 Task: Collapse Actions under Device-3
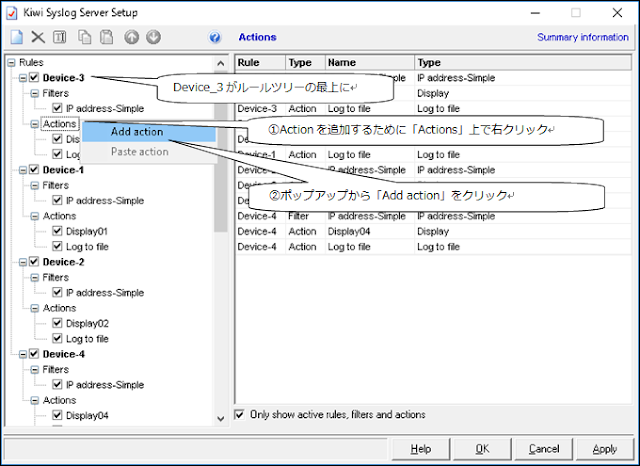pos(35,124)
